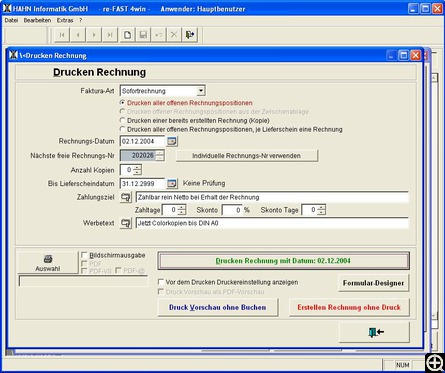This screenshot has width=445, height=373.
Task: Click the Keine Prüfung text
Action: coord(204,183)
